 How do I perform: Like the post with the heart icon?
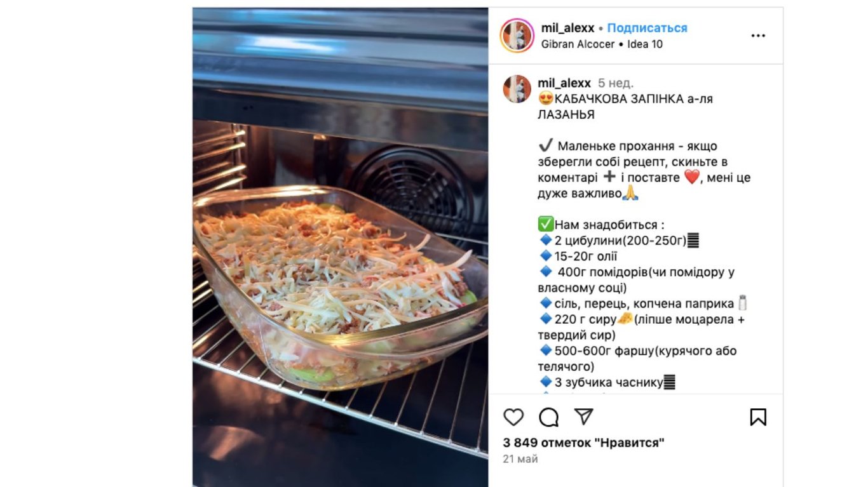tap(513, 417)
